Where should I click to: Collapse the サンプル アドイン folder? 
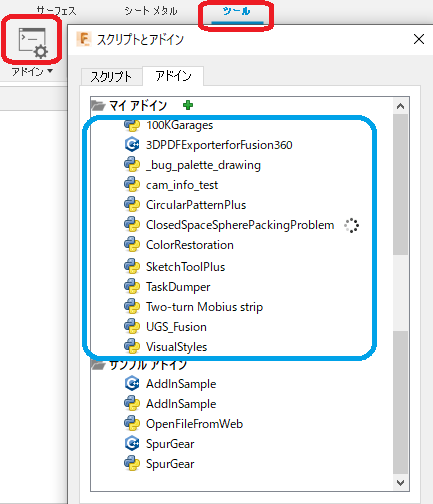98,365
